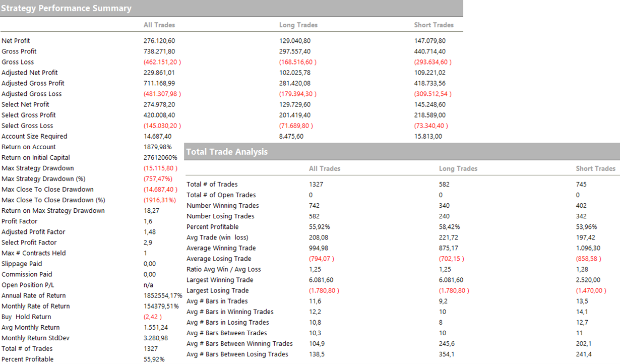Select the All Trades Net Profit value 276.120,60
The height and width of the screenshot is (364, 620).
(159, 41)
